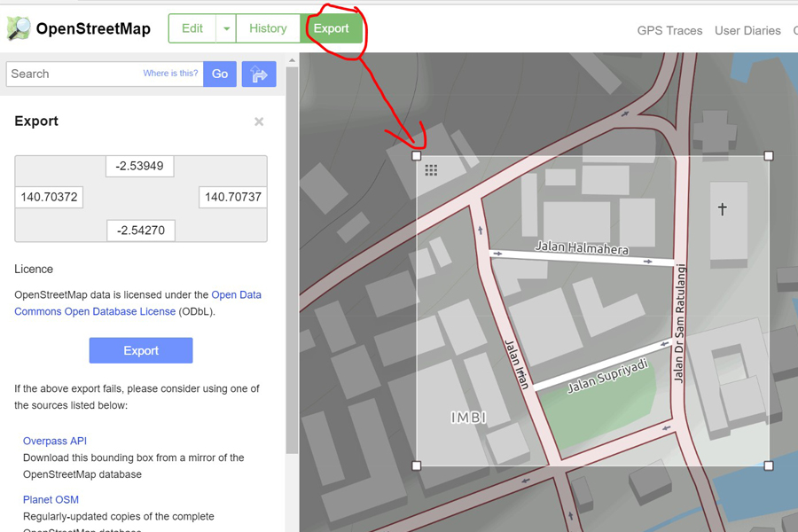Open the Overpass API link
Viewport: 798px width, 532px height.
(x=55, y=441)
